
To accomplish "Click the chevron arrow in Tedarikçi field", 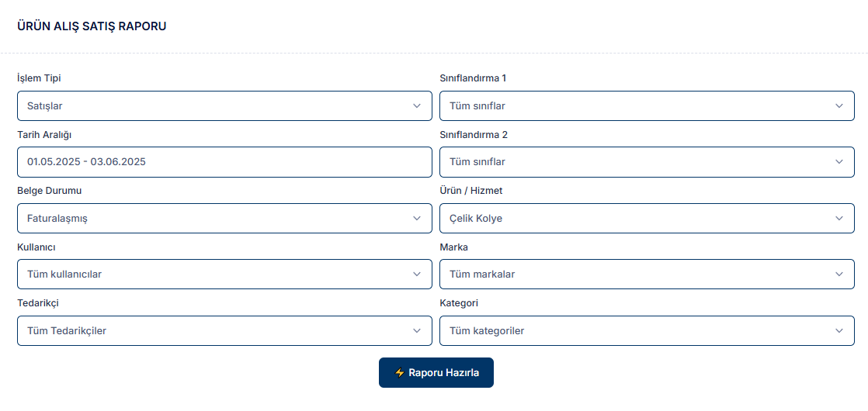I will 417,331.
